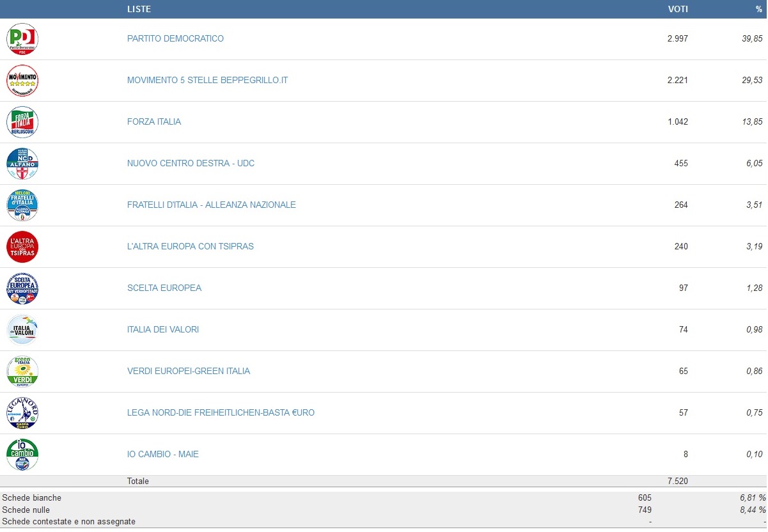Select the 29,53 percentage value
This screenshot has width=768, height=532.
pos(752,80)
